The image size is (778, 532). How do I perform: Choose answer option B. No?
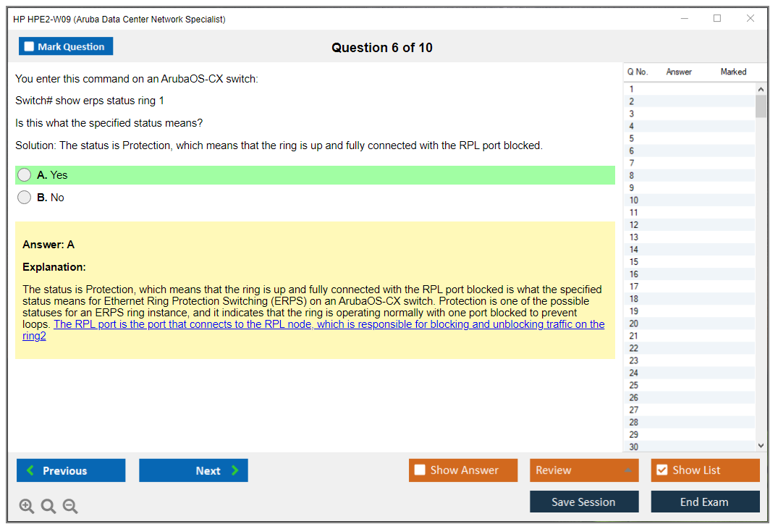25,198
